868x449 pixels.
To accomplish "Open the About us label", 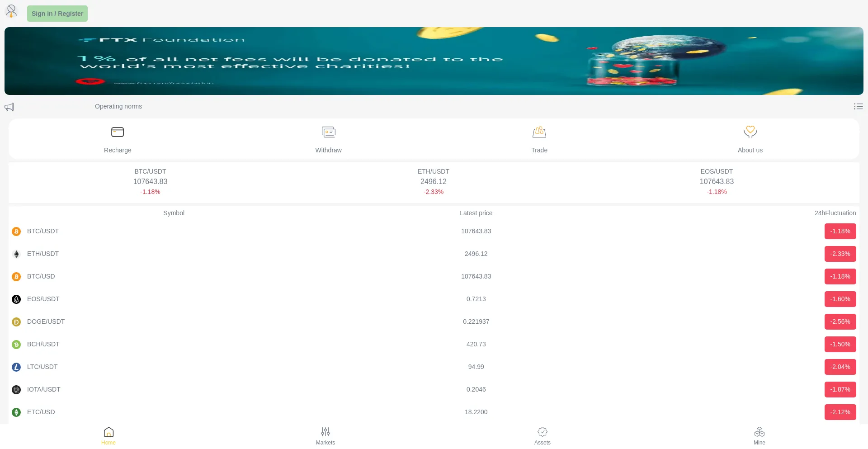I will [750, 150].
